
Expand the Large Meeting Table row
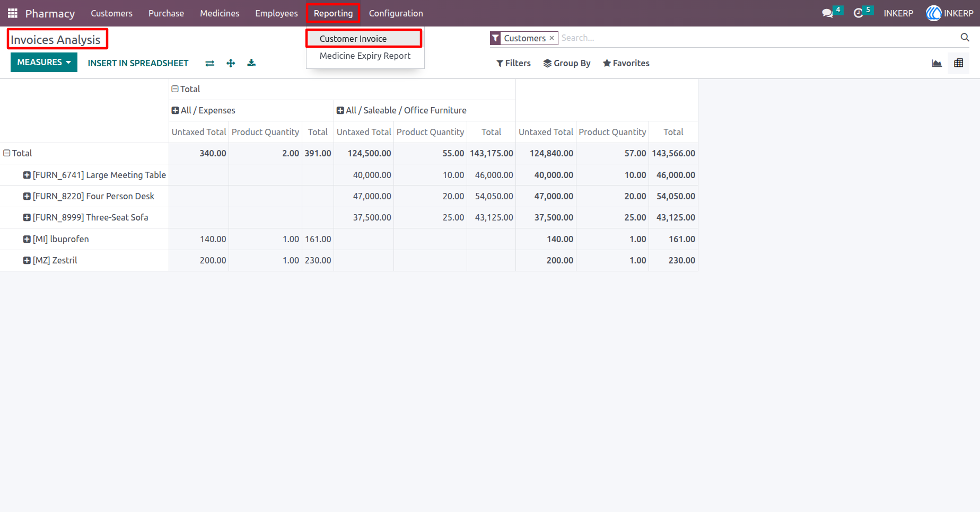pos(94,175)
